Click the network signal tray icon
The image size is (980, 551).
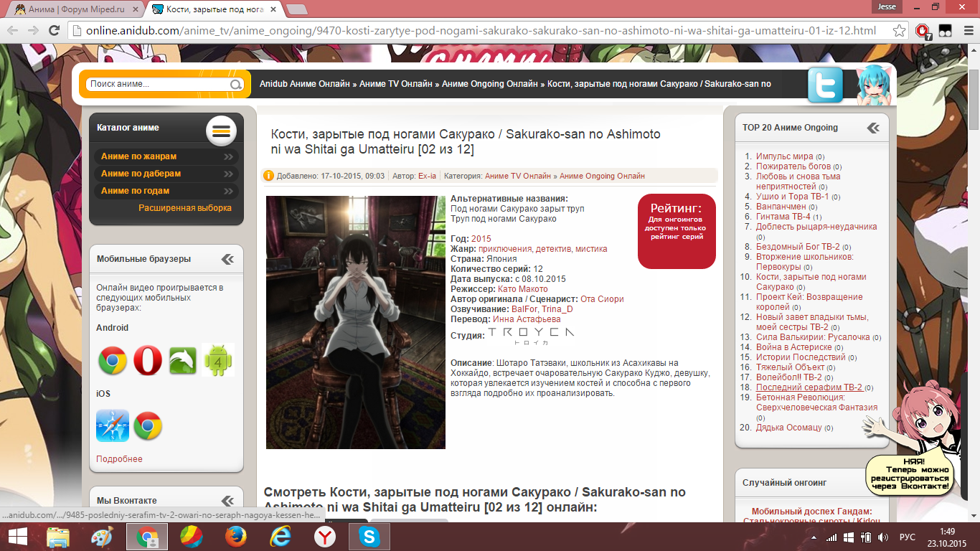[831, 537]
